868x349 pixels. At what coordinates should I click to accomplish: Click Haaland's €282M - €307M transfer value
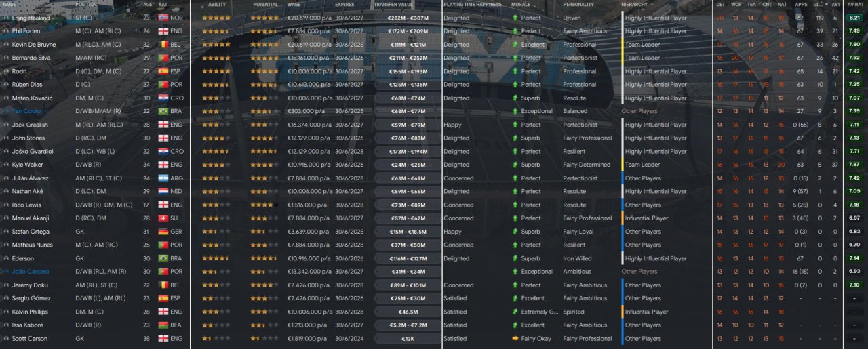pos(408,18)
